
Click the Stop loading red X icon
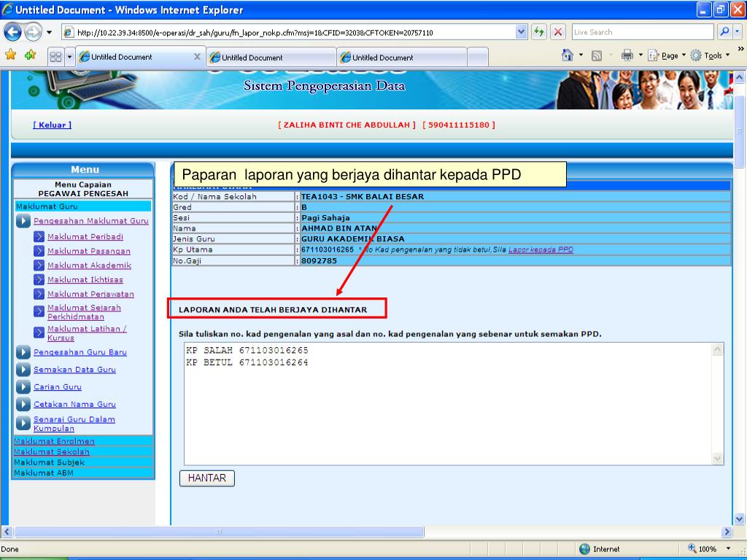coord(558,32)
